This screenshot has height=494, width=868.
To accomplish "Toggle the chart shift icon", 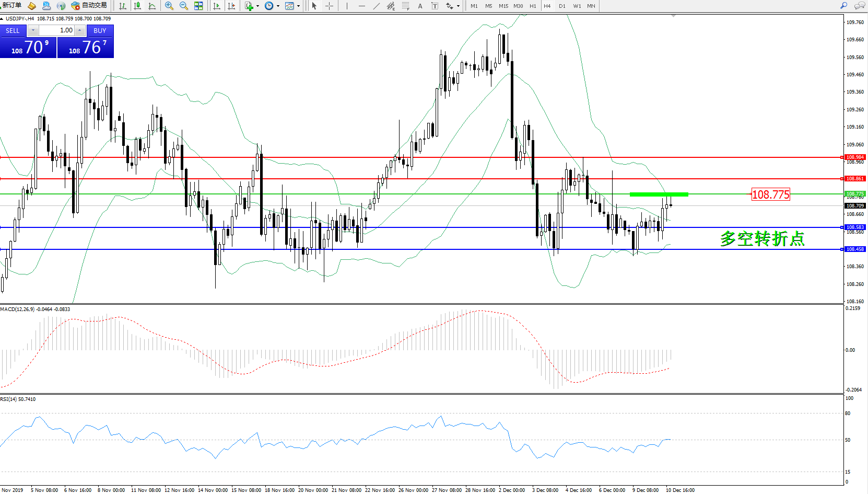I will (231, 6).
